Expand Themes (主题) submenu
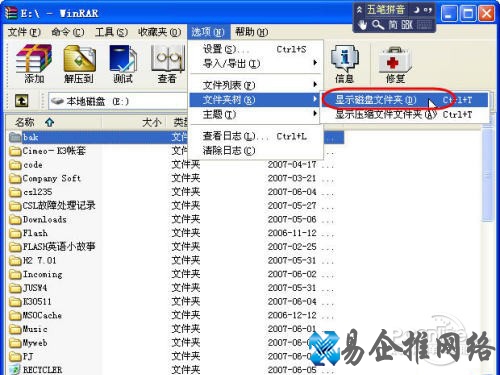The width and height of the screenshot is (500, 375). coord(256,114)
